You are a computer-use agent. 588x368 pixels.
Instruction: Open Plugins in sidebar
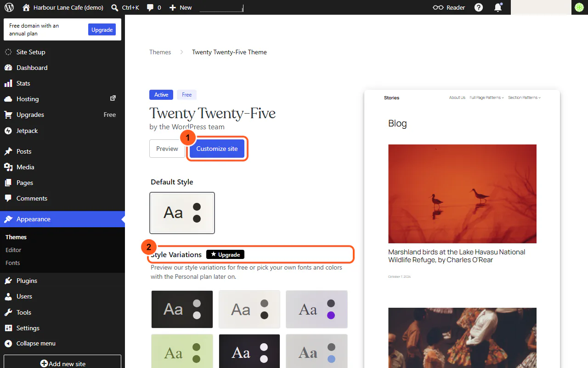pos(62,281)
